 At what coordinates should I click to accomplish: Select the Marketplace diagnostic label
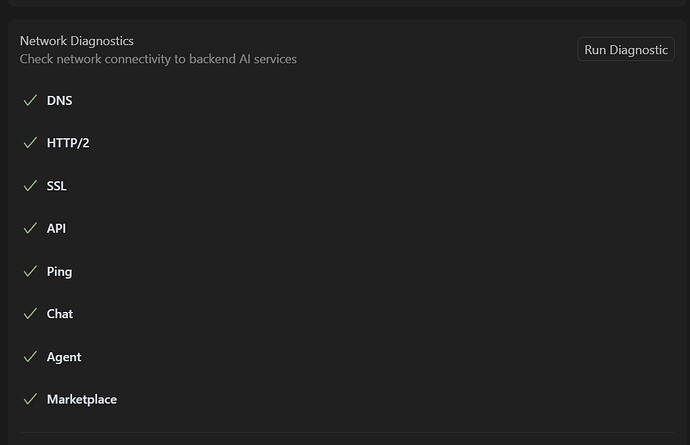tap(82, 399)
